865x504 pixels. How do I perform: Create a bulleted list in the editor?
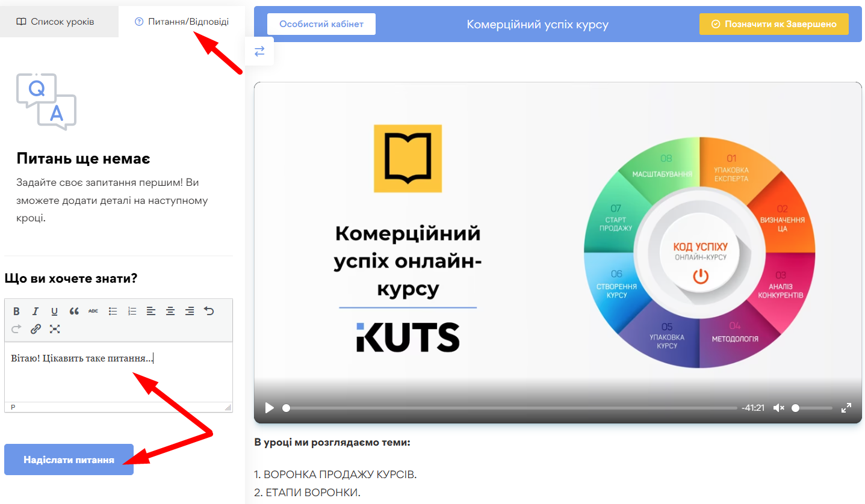point(113,311)
